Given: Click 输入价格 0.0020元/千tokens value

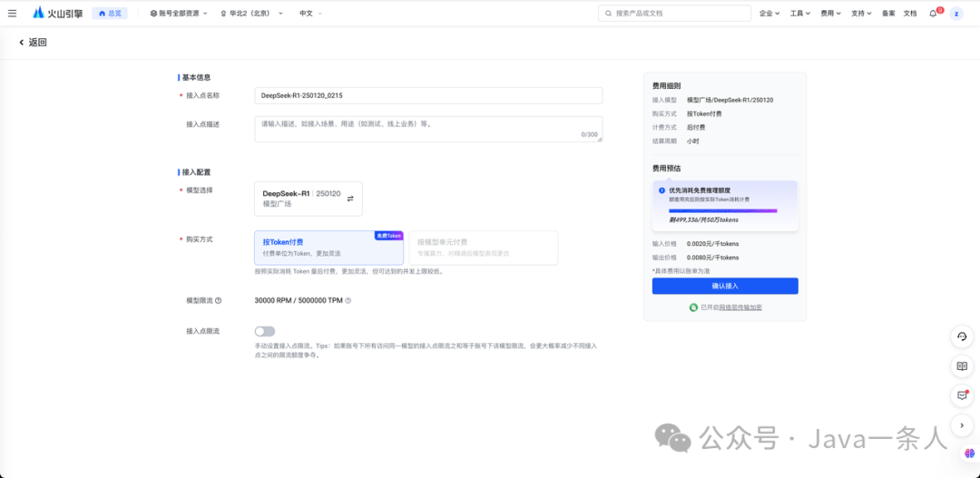Looking at the screenshot, I should pos(712,244).
